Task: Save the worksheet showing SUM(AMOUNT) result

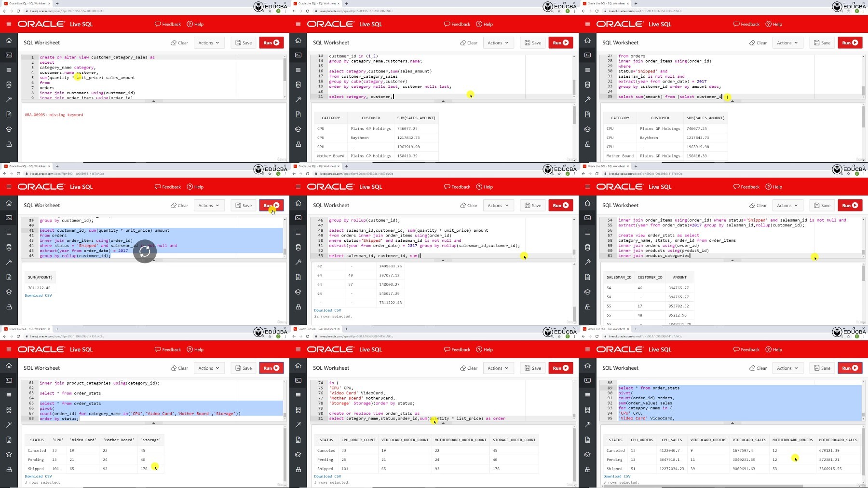Action: [x=244, y=206]
